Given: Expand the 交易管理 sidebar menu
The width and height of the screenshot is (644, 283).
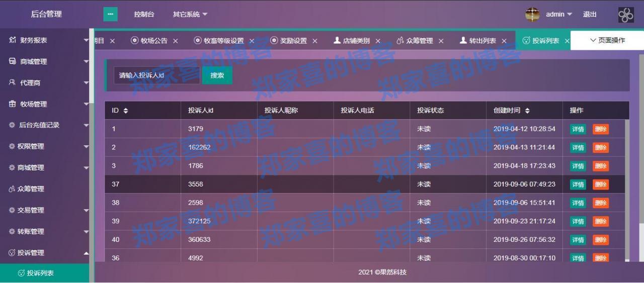Looking at the screenshot, I should pos(86,210).
